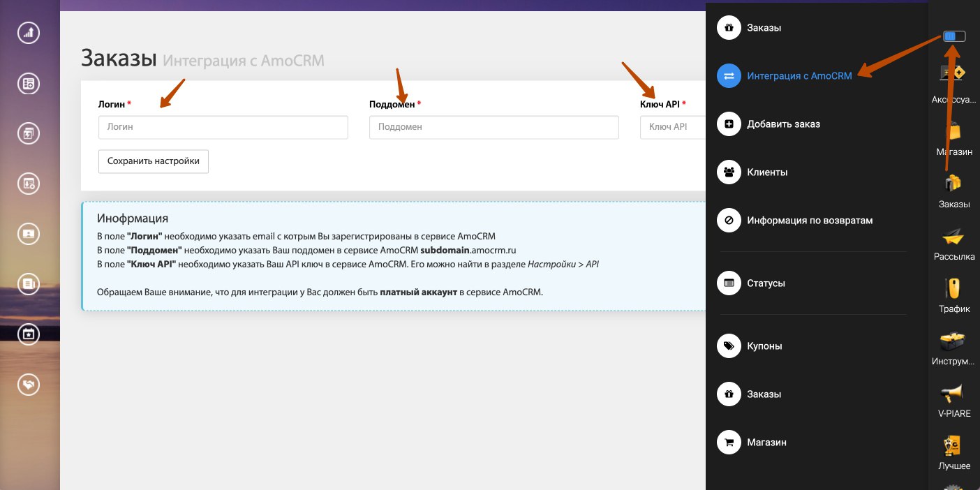Image resolution: width=980 pixels, height=490 pixels.
Task: Toggle the blue switch at top of dock
Action: [954, 36]
